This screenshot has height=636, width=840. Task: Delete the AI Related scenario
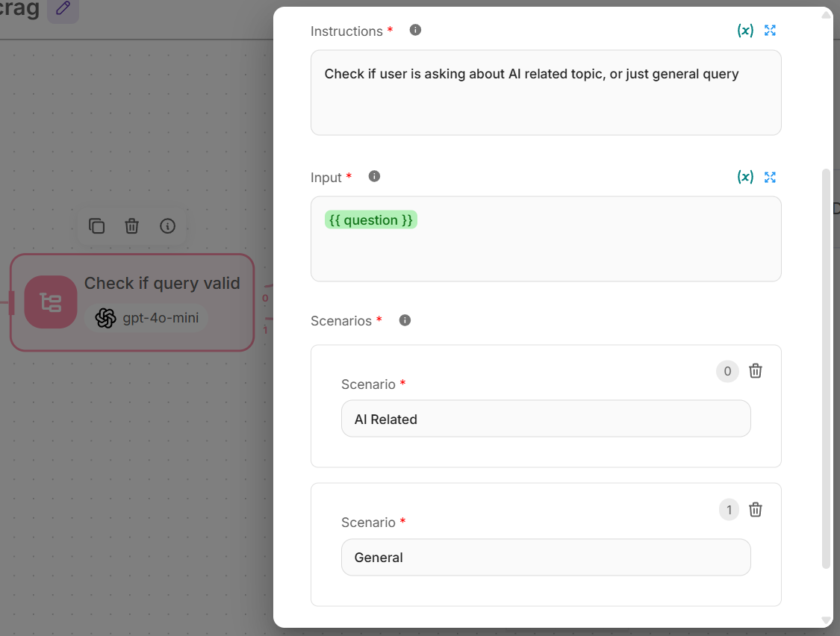pos(756,371)
